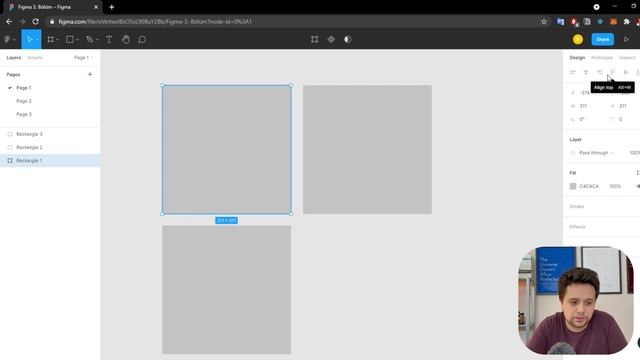Viewport: 640px width, 360px height.
Task: Open Move tool options dropdown arrow
Action: (x=37, y=40)
